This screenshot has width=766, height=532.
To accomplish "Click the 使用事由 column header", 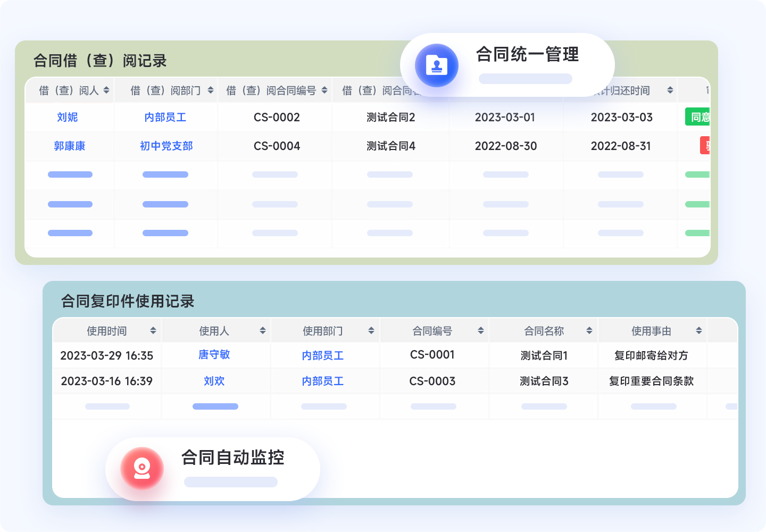I will [x=652, y=331].
